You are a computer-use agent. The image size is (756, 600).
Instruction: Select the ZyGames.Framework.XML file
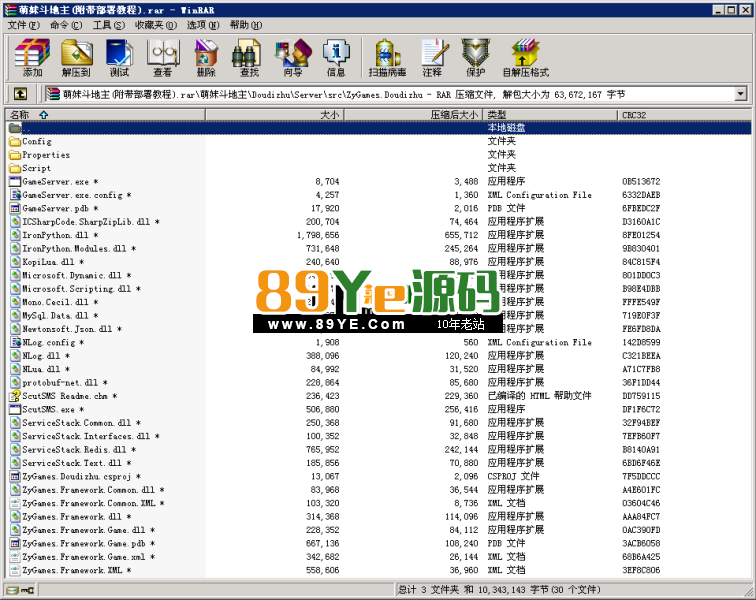click(378, 570)
